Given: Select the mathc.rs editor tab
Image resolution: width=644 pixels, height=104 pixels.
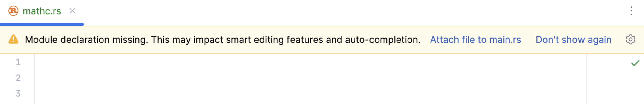Looking at the screenshot, I should [42, 11].
